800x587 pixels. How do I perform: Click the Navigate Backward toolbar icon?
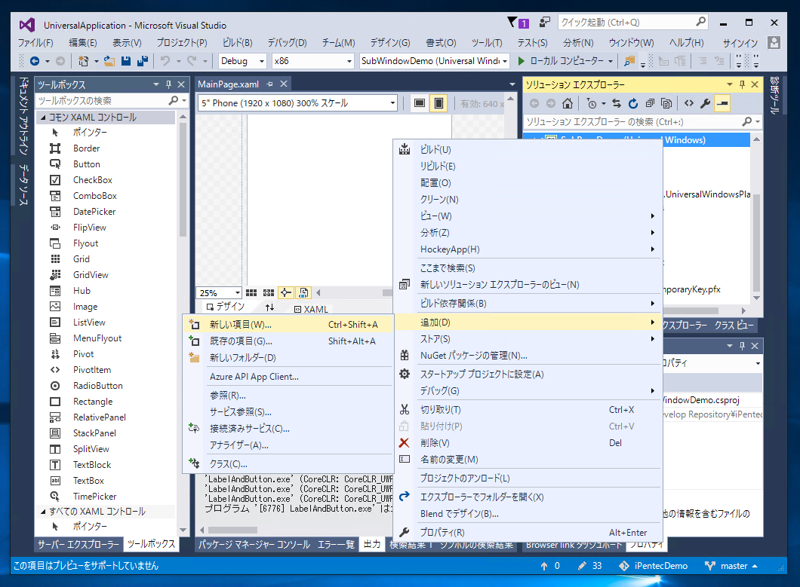[34, 61]
